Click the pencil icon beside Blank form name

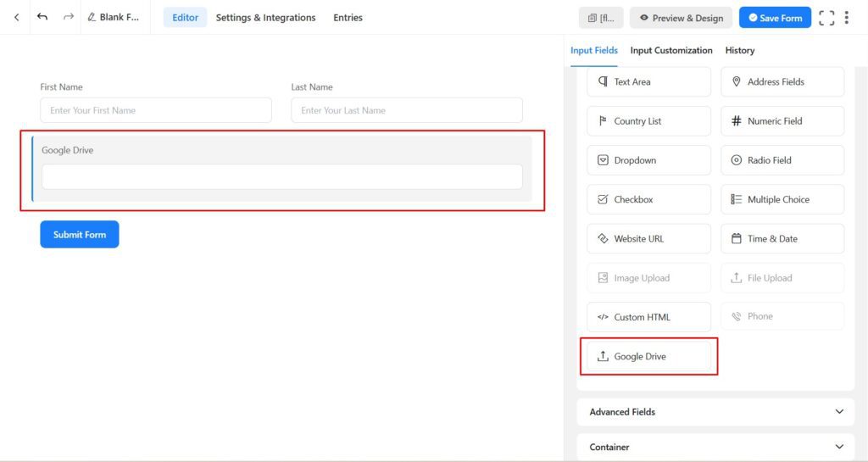coord(92,17)
